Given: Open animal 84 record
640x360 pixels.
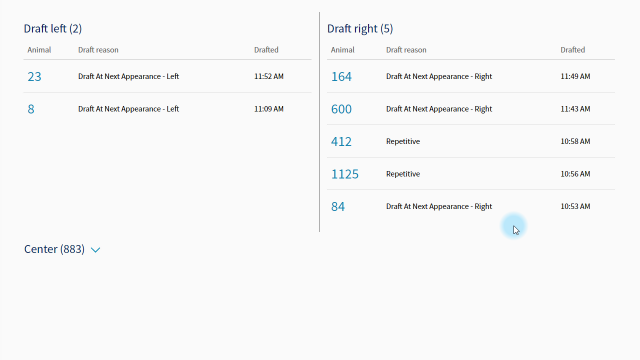Looking at the screenshot, I should pos(338,207).
